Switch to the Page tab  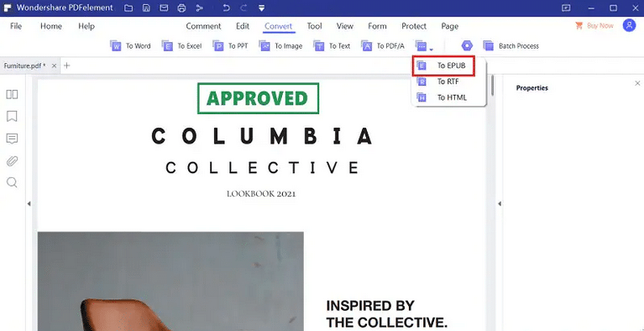coord(450,26)
